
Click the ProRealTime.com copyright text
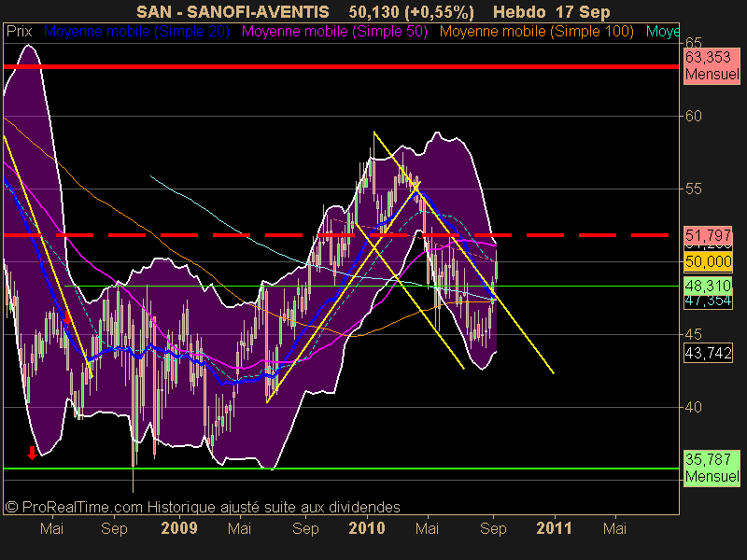click(x=203, y=507)
